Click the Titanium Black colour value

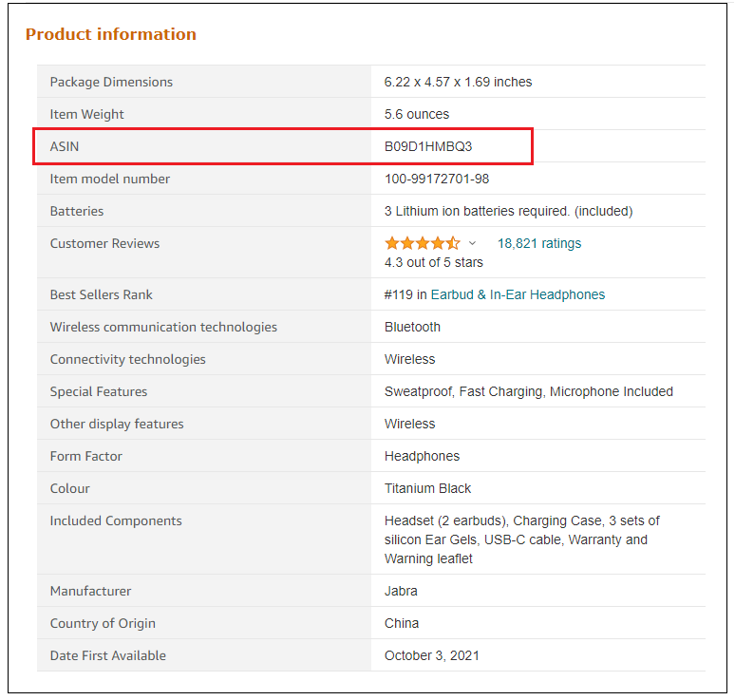427,488
